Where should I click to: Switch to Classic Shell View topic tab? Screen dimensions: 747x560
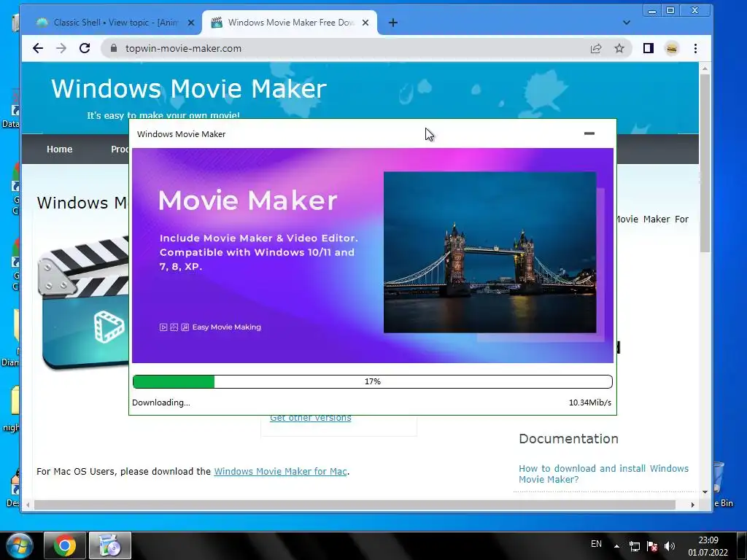[x=116, y=23]
